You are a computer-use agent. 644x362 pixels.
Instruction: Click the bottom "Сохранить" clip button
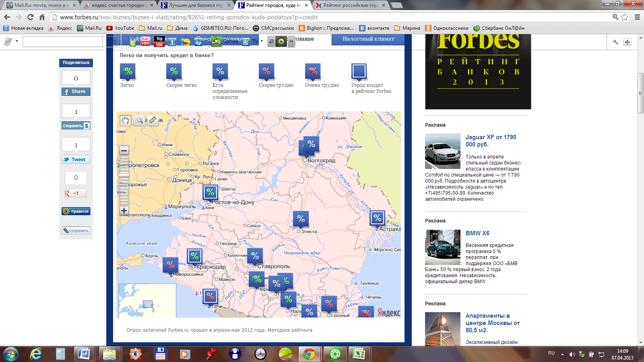[76, 230]
